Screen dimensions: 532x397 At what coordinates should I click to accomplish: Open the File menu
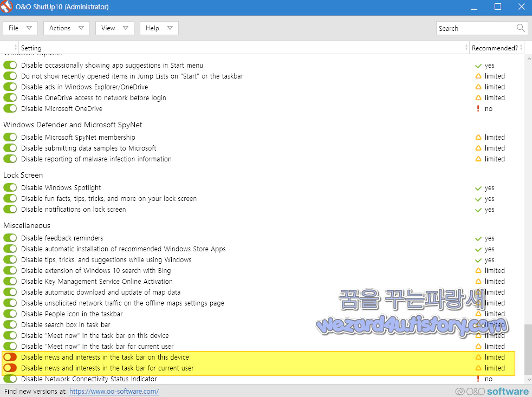coord(21,28)
